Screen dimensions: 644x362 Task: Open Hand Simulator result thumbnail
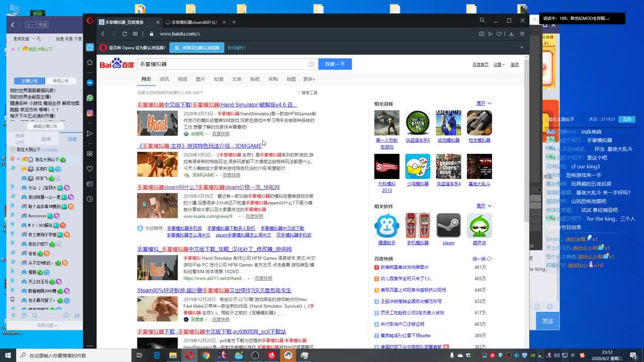(157, 123)
